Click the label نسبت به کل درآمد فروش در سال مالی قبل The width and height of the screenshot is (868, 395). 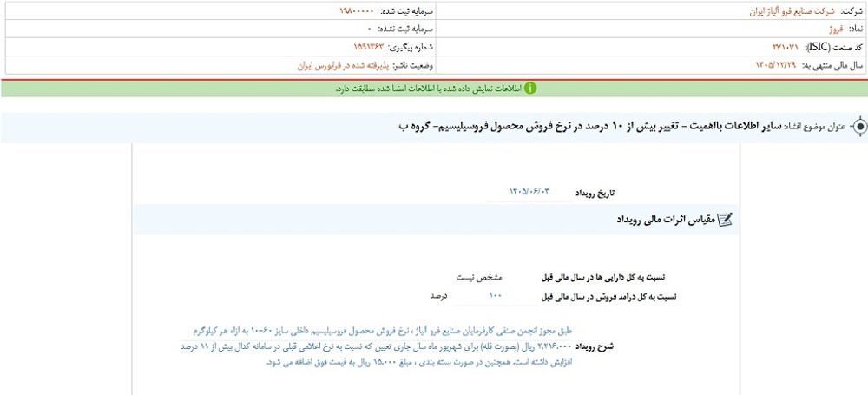609,296
